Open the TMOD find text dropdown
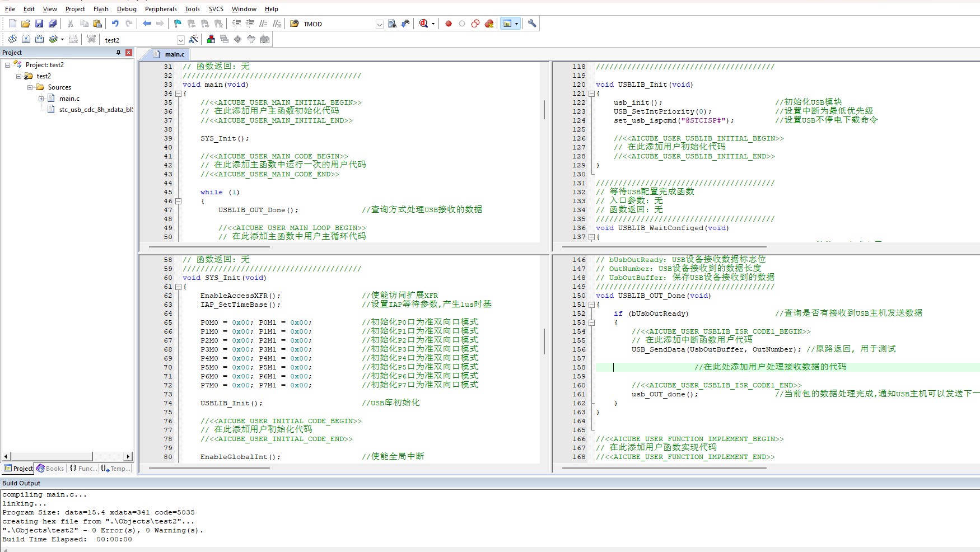This screenshot has height=552, width=980. click(x=380, y=24)
